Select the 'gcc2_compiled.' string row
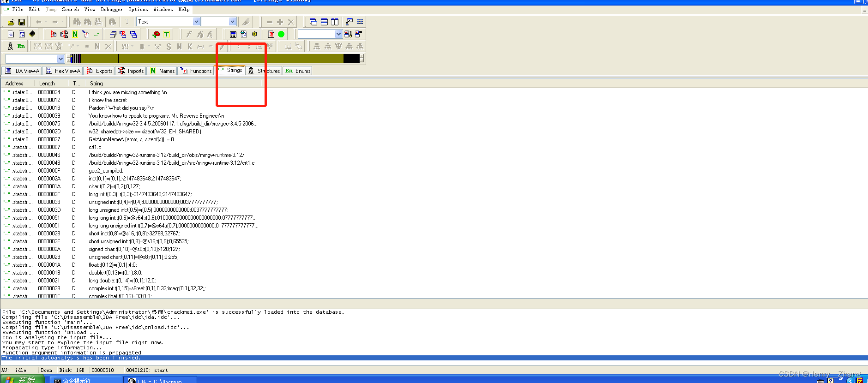868x383 pixels. [x=106, y=171]
